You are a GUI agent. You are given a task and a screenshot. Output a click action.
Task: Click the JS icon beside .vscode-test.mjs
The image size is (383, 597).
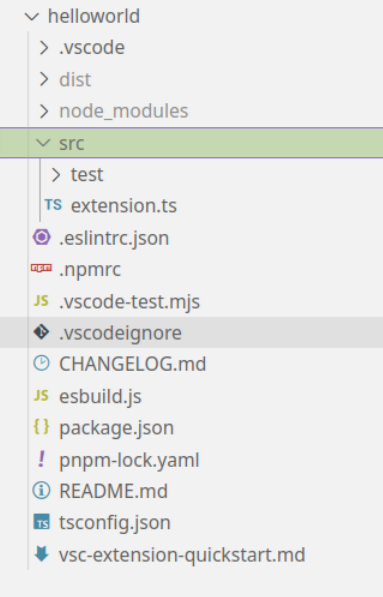(41, 301)
